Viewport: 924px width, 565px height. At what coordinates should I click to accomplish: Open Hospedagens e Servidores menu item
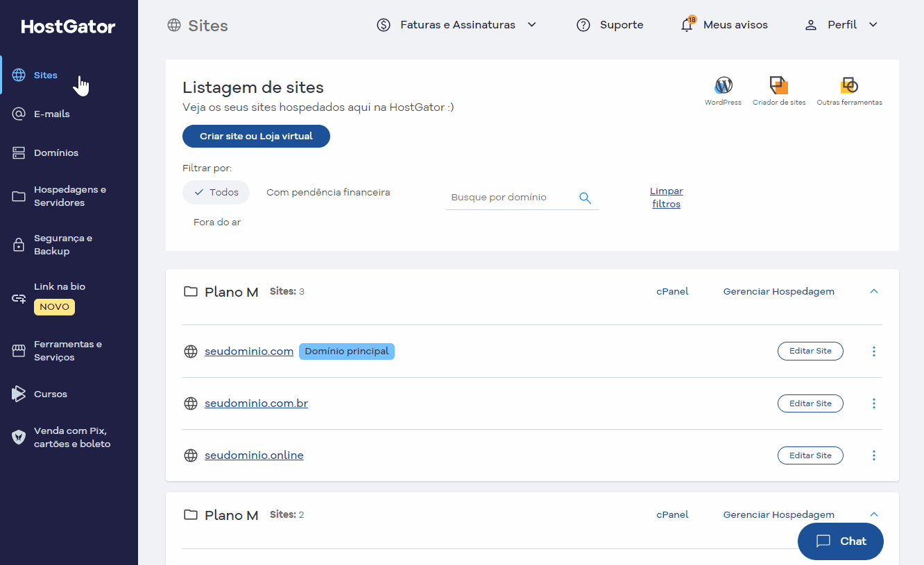click(x=69, y=196)
